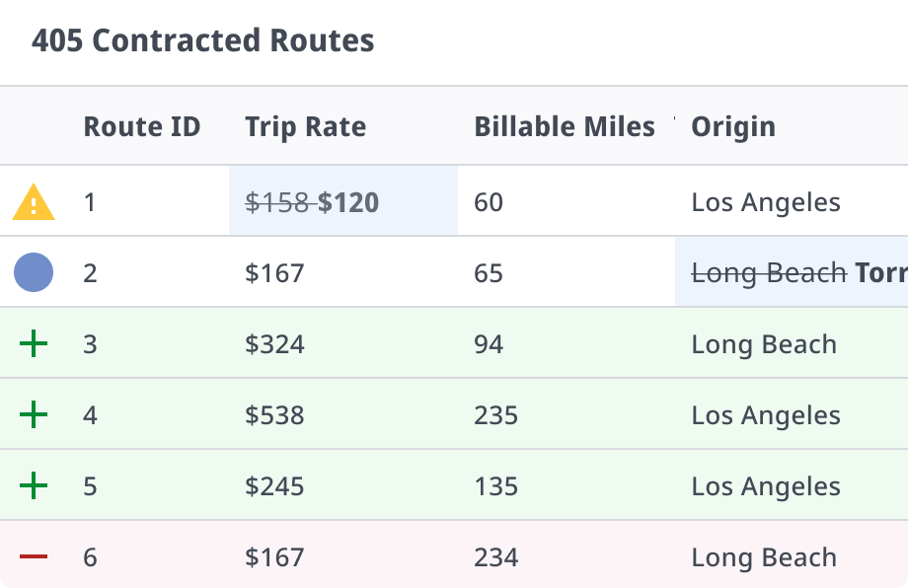Click the 65 billable miles cell

point(567,271)
